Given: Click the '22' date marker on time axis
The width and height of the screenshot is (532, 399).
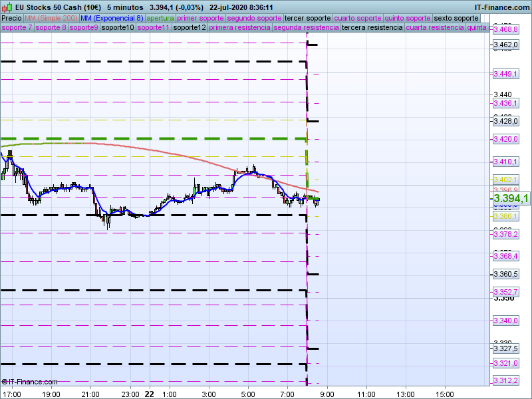Looking at the screenshot, I should (x=149, y=394).
